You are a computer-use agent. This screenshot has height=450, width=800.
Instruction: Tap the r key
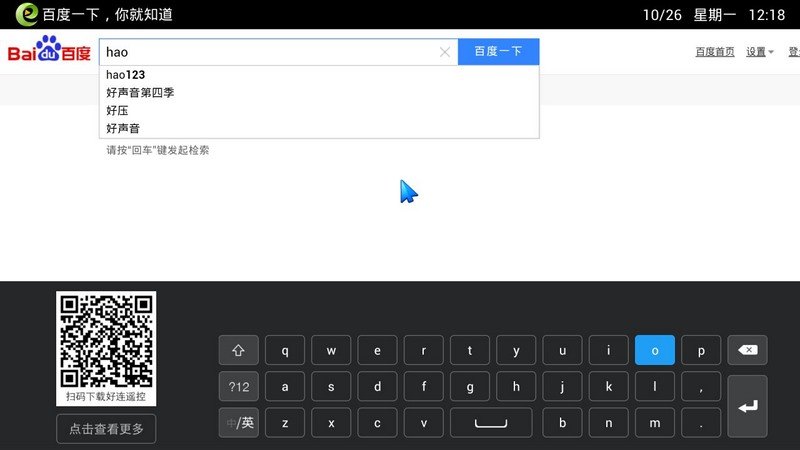tap(423, 350)
